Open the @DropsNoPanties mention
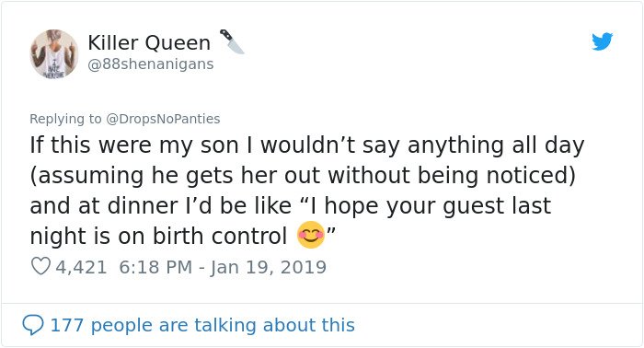Viewport: 644px width, 348px height. pyautogui.click(x=163, y=119)
